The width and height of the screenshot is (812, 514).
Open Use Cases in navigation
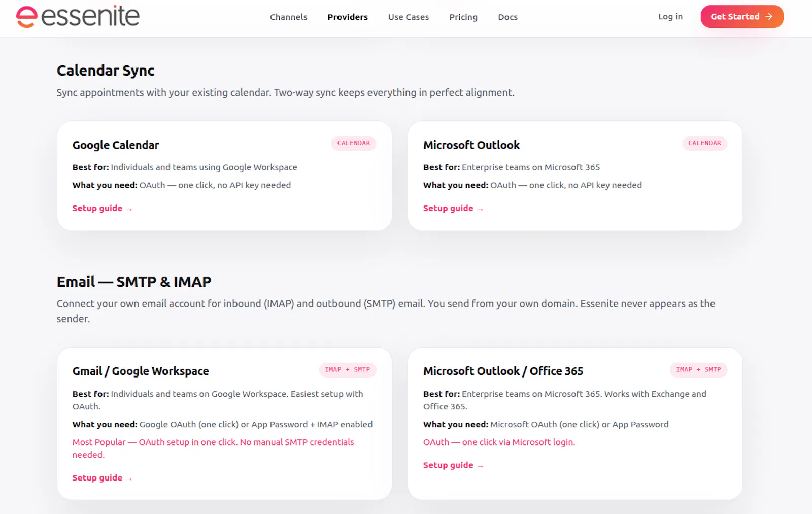[x=409, y=17]
